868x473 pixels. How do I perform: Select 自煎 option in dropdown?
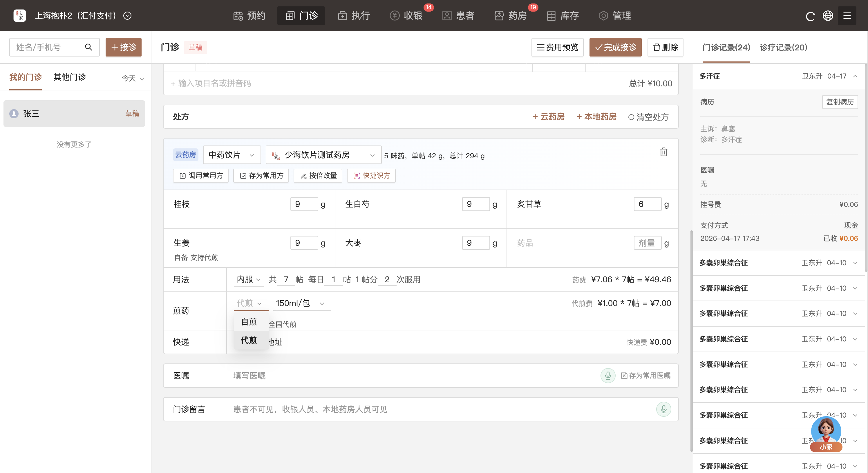[x=249, y=321]
